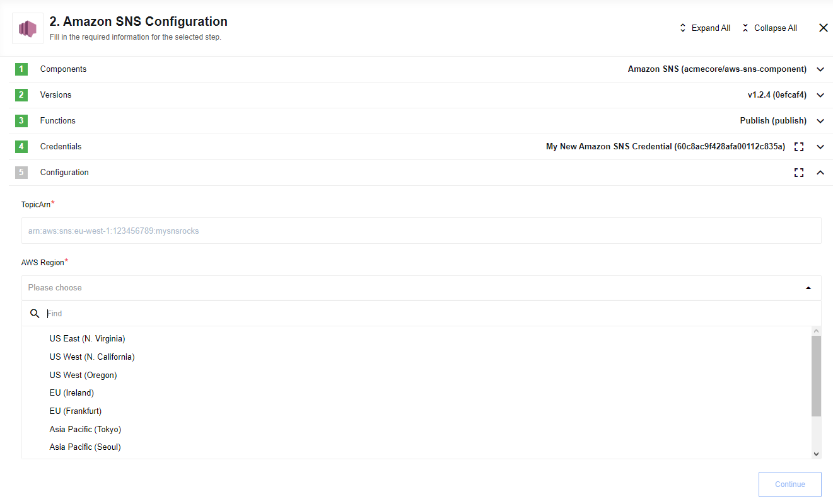Screen dimensions: 833x504
Task: Expand the Functions section chevron
Action: (x=820, y=121)
